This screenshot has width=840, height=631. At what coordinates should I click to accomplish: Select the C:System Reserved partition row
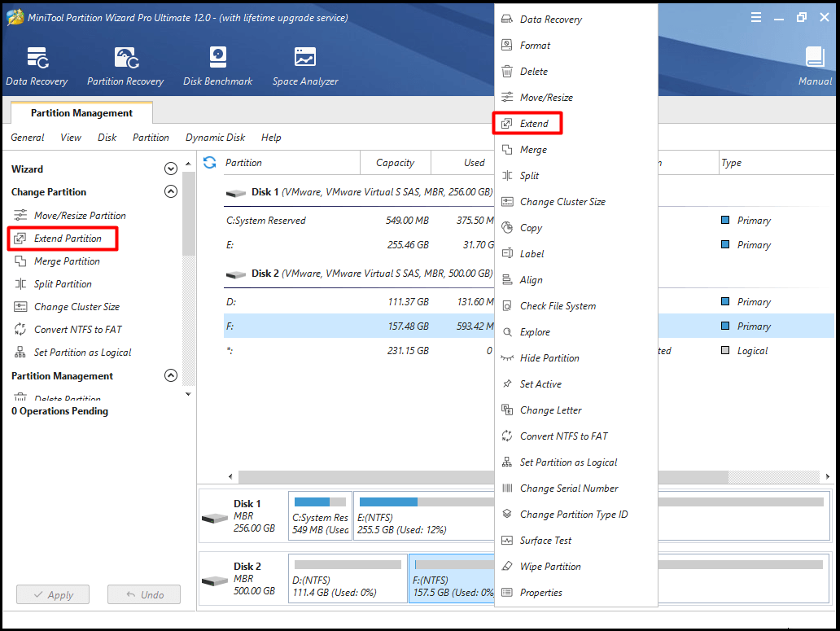click(359, 221)
